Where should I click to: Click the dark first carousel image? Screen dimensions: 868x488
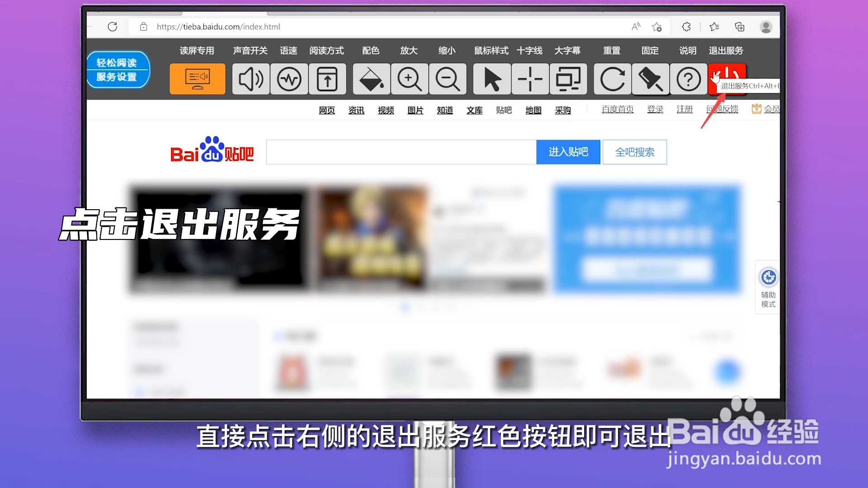tap(219, 239)
